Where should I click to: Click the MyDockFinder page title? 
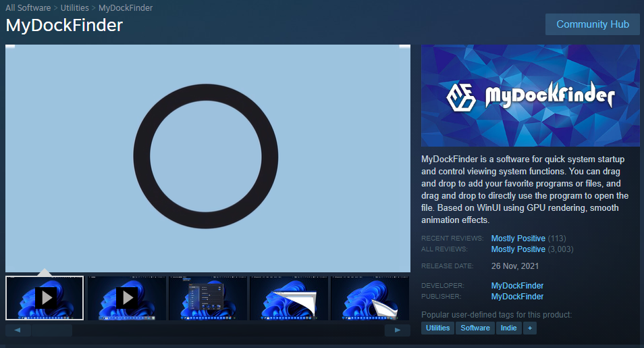click(64, 26)
